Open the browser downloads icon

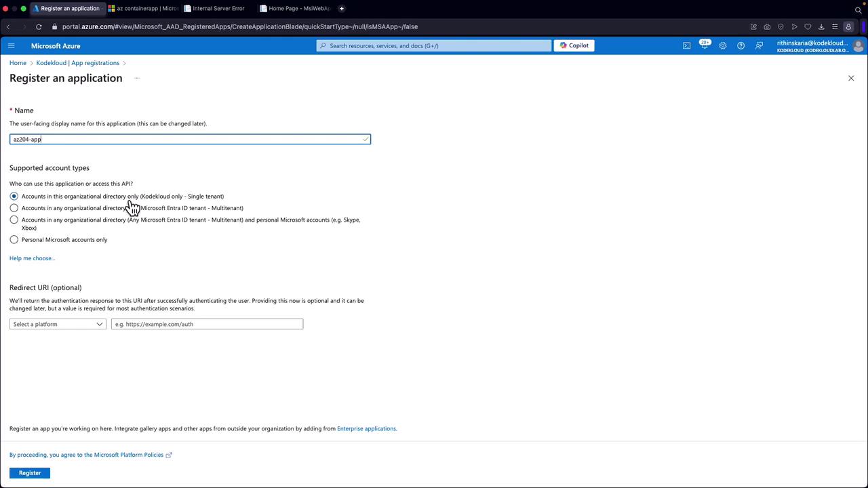[x=821, y=26]
